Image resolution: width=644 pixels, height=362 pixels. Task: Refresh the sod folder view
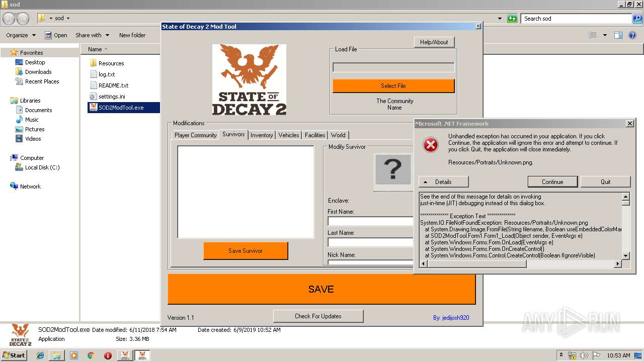tap(512, 19)
